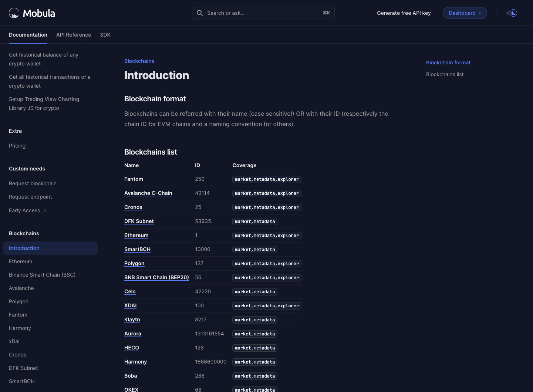
Task: Open the DFK Subnet sidebar page
Action: [x=23, y=368]
